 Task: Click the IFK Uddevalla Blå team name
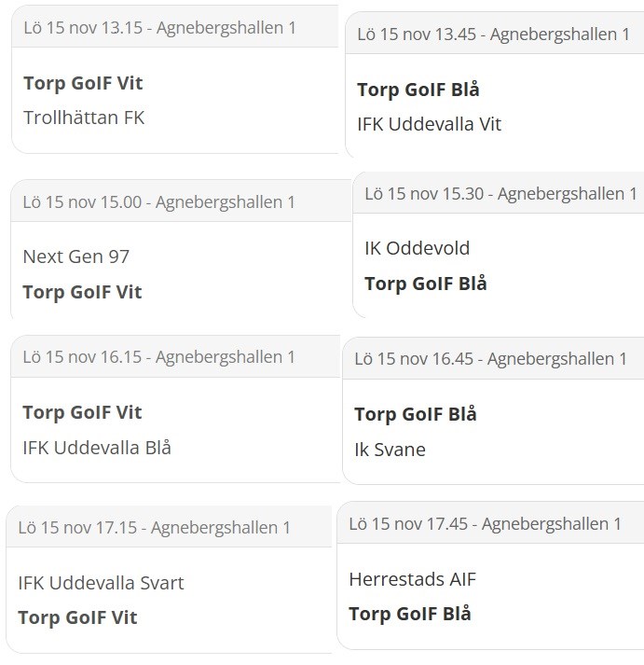[x=96, y=448]
